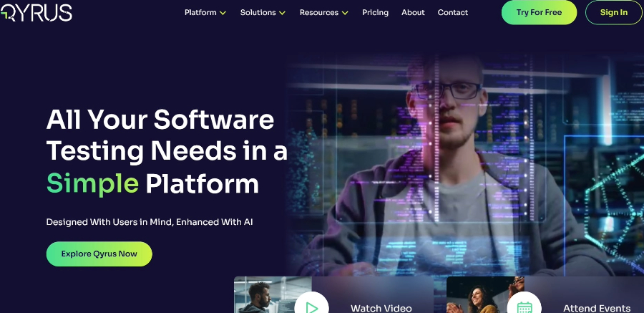Open the Attend Events link

597,308
